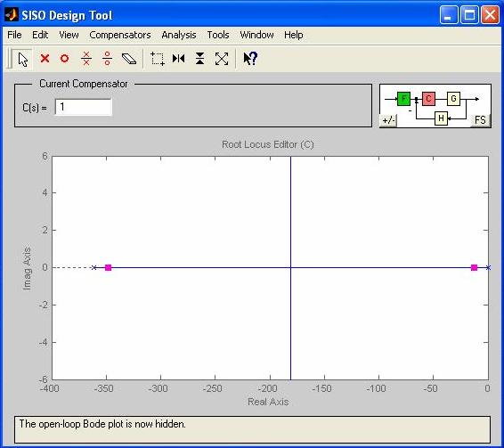The image size is (504, 448).
Task: Click the Real Axis label
Action: pyautogui.click(x=268, y=402)
